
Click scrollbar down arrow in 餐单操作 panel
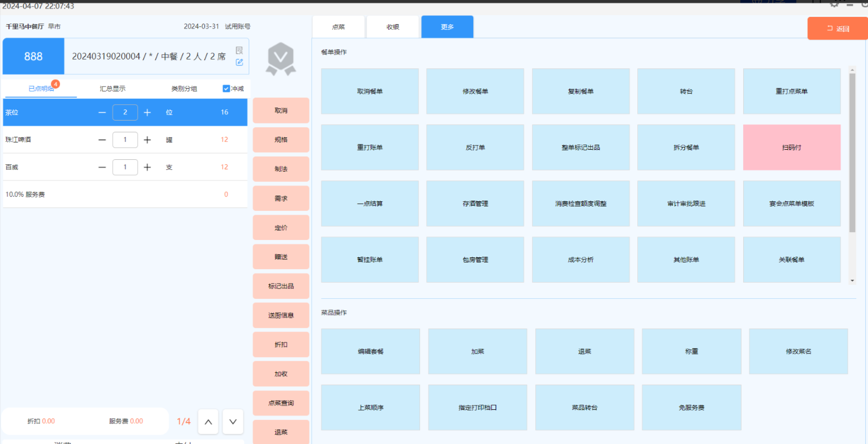pos(852,280)
